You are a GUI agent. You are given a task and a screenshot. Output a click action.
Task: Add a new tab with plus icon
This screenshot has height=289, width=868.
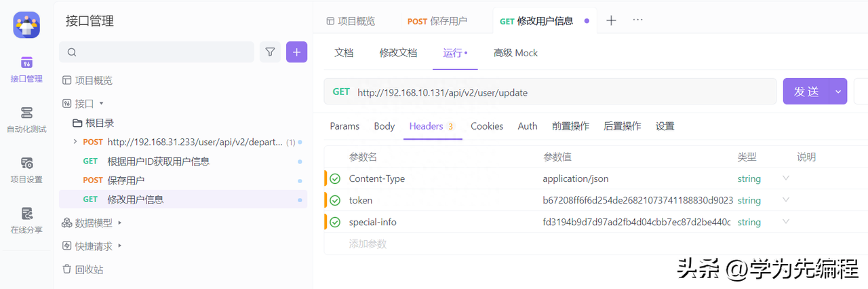tap(611, 20)
